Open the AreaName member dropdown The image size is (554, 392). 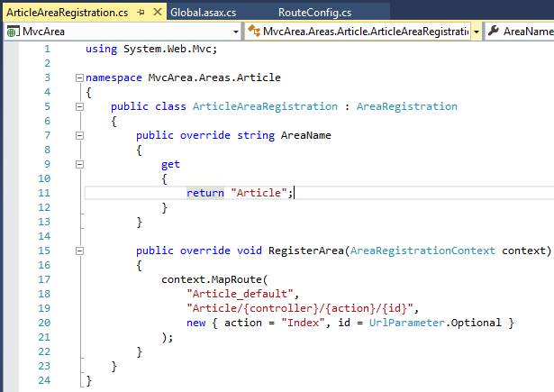pos(520,32)
